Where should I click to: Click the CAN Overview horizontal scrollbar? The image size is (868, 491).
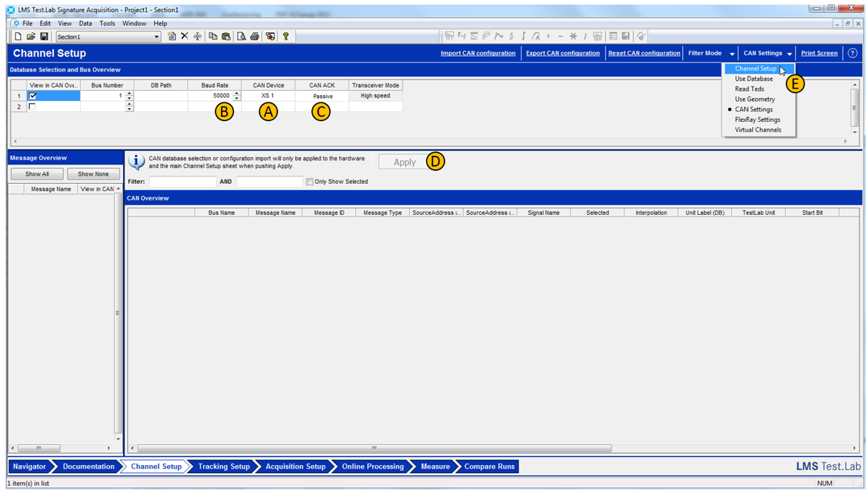(493, 448)
